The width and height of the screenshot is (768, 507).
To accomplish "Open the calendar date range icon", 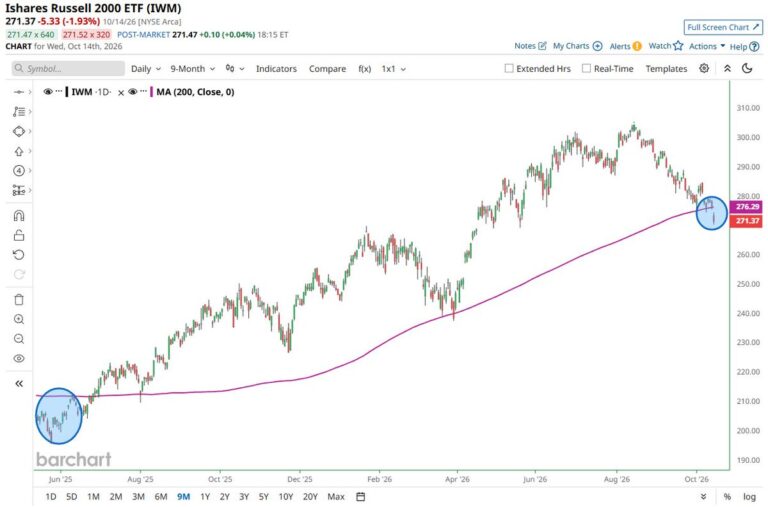I will pyautogui.click(x=360, y=497).
